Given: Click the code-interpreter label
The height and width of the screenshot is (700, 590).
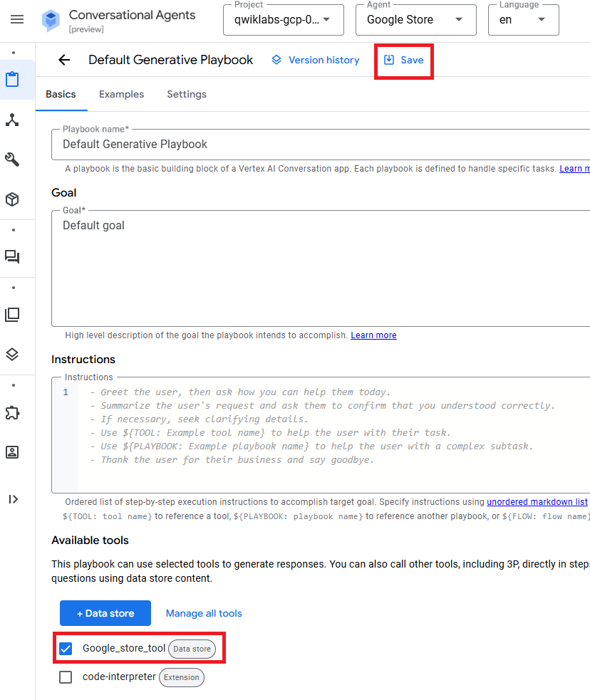Looking at the screenshot, I should (x=119, y=677).
